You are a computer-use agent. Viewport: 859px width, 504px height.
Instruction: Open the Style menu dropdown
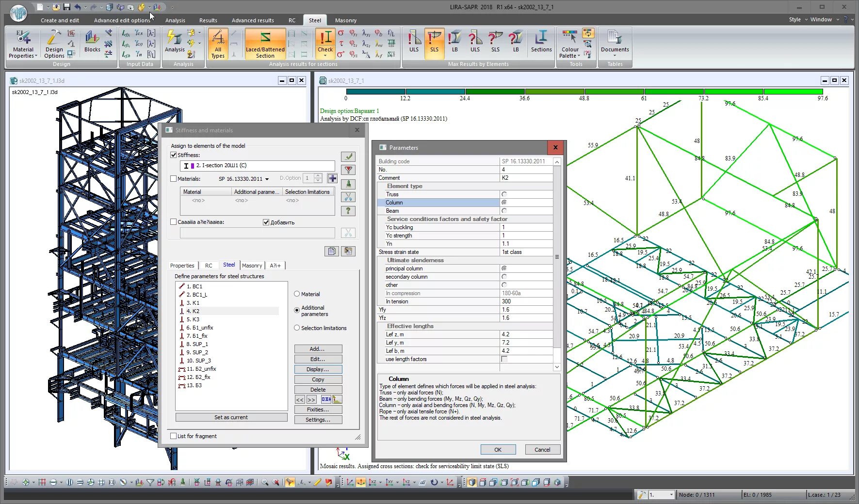[798, 19]
